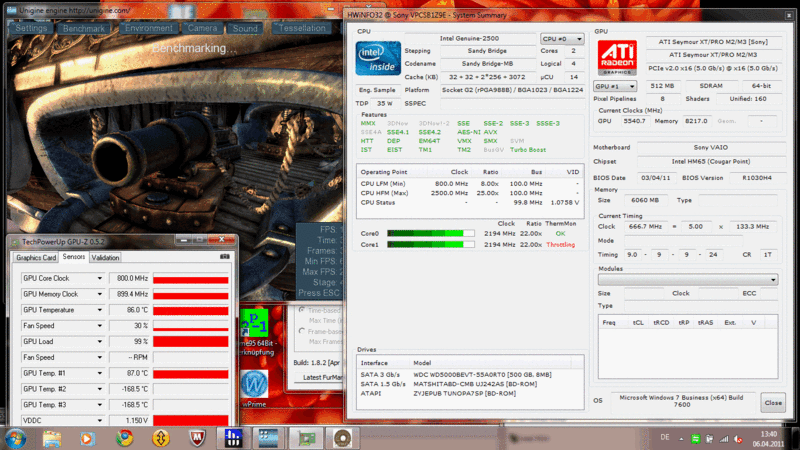Open the Tessellation tab in Unigine
Screen dimensions: 800x450
pyautogui.click(x=302, y=28)
